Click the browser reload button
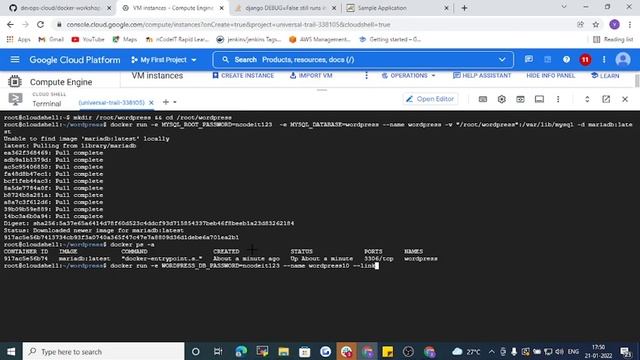The width and height of the screenshot is (640, 360). click(x=40, y=24)
